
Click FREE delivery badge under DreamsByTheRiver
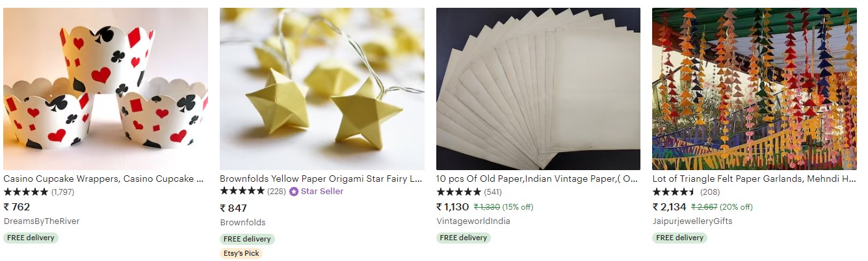[31, 238]
